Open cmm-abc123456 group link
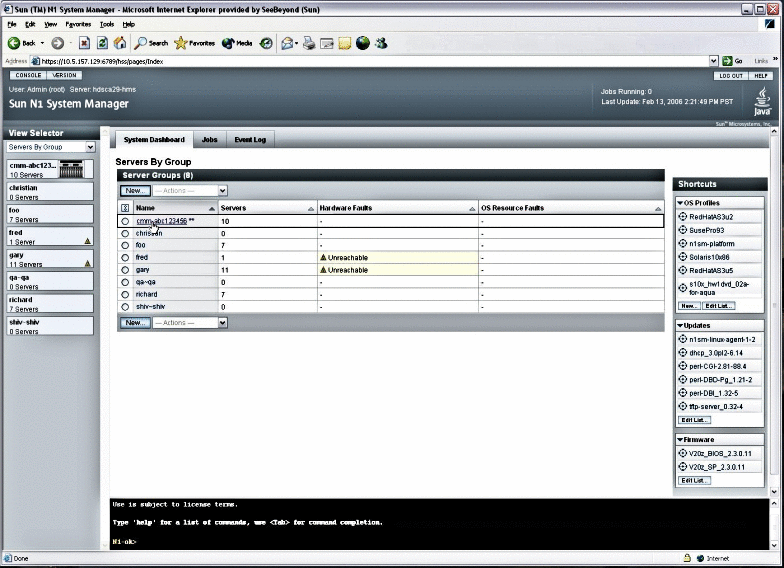Viewport: 784px width, 568px height. (162, 221)
